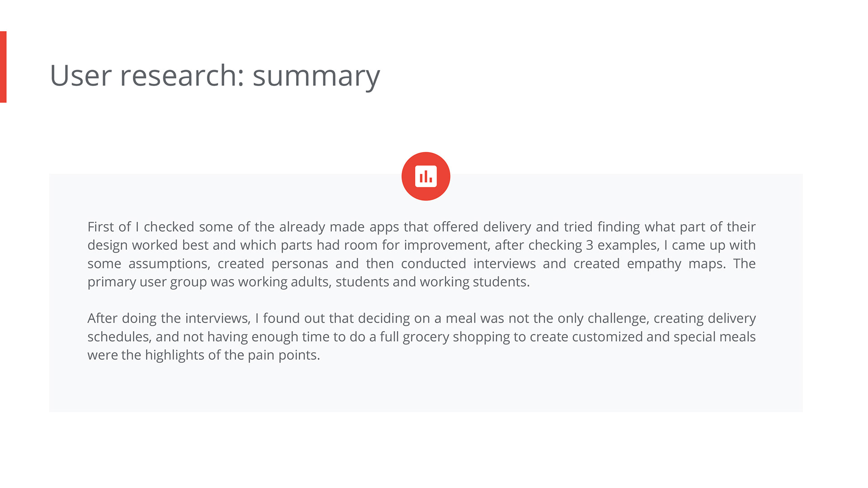Click the word "personas" in the first paragraph
The height and width of the screenshot is (488, 868).
pos(300,263)
